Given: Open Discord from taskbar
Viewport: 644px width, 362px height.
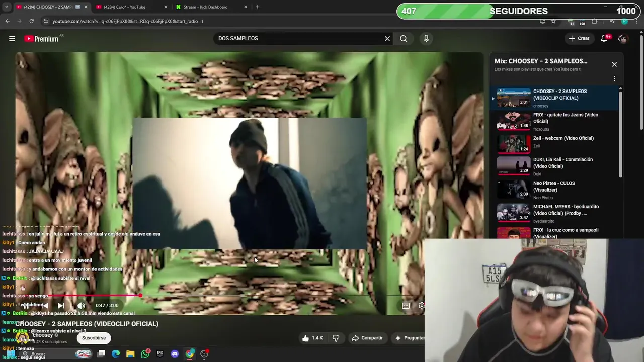Looking at the screenshot, I should 175,354.
